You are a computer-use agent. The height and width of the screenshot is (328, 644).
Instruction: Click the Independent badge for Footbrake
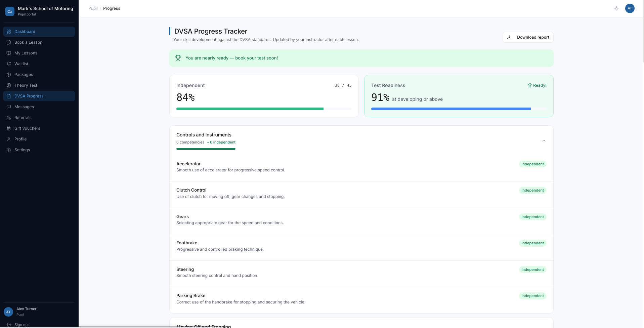[x=532, y=243]
